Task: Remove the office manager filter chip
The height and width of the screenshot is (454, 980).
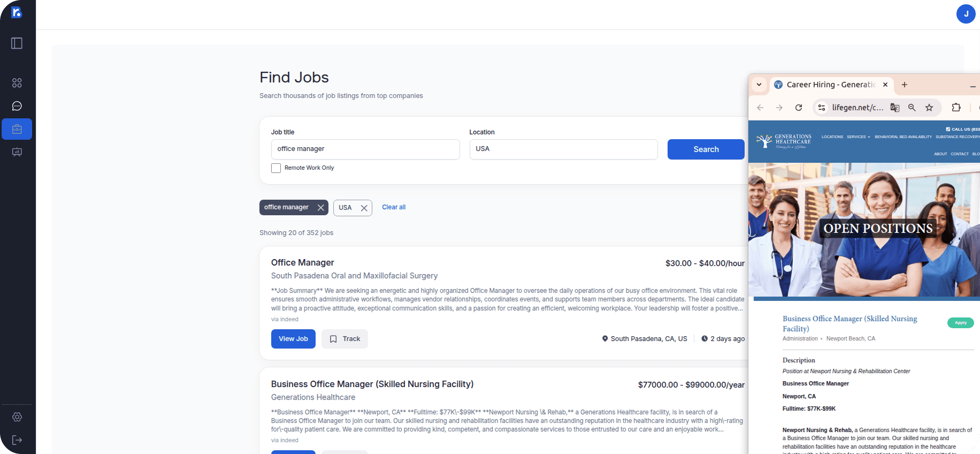Action: 320,207
